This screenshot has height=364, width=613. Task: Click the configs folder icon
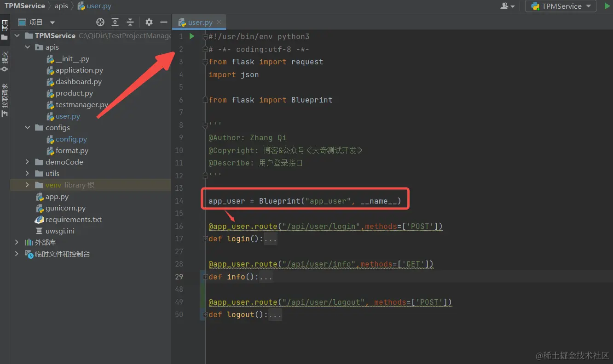tap(39, 127)
